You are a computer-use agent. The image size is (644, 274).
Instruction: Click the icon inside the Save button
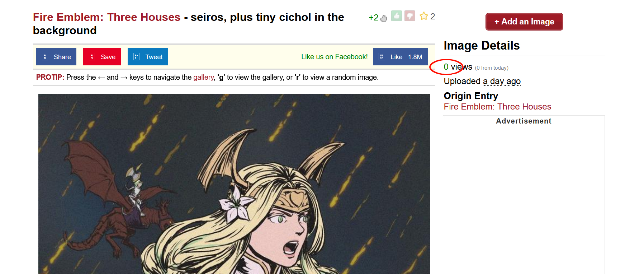92,57
